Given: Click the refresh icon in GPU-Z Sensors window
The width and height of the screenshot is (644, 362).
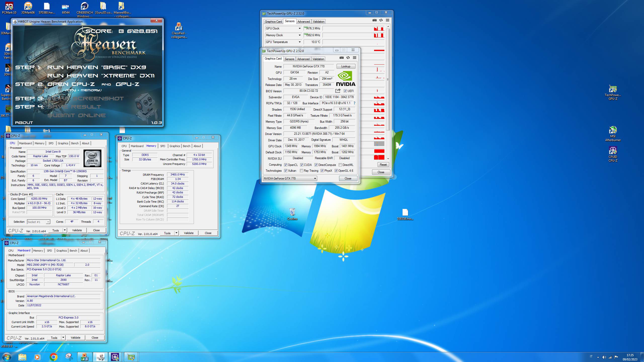Looking at the screenshot, I should [381, 20].
